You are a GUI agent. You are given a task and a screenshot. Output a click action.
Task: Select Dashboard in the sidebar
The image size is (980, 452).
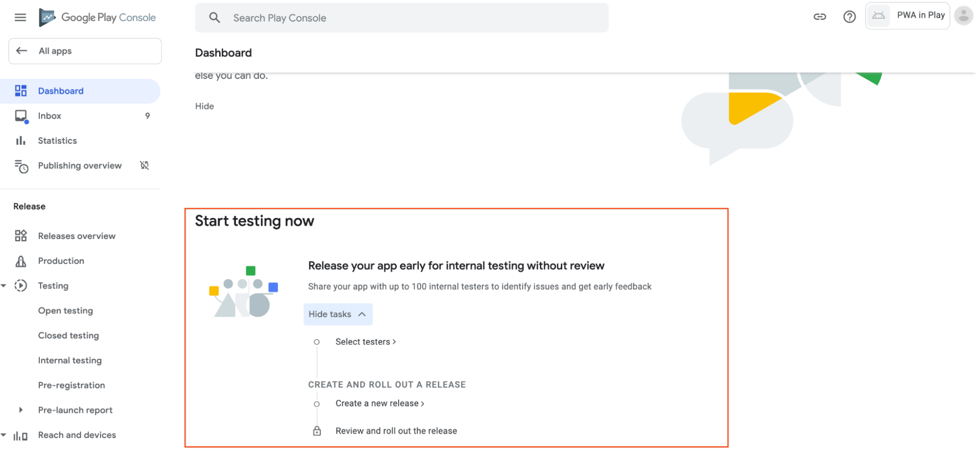tap(60, 91)
